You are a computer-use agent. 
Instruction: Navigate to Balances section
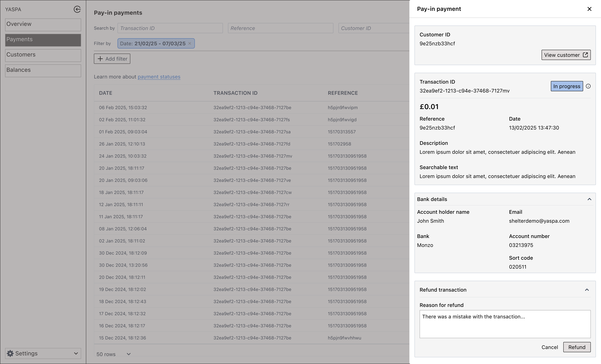pos(43,70)
